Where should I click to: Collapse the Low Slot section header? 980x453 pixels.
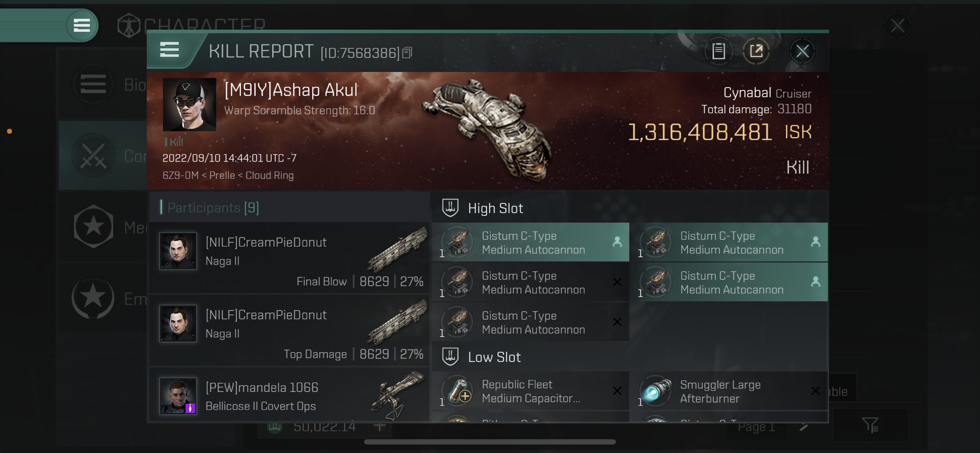(x=494, y=357)
